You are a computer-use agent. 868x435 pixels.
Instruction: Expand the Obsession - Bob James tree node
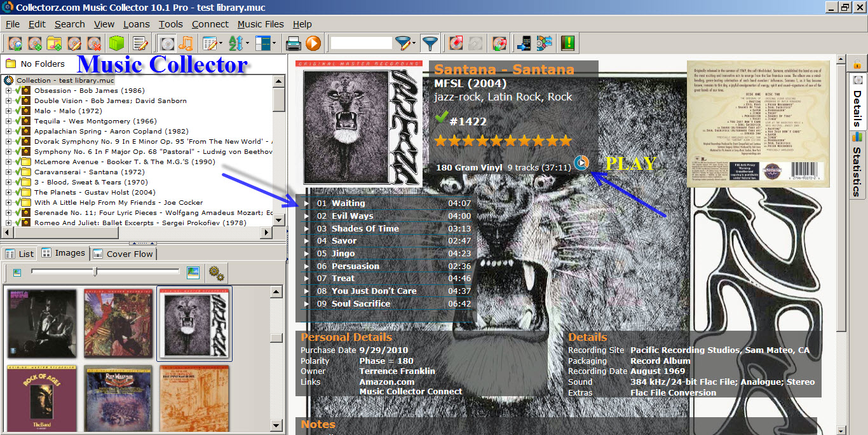point(8,91)
